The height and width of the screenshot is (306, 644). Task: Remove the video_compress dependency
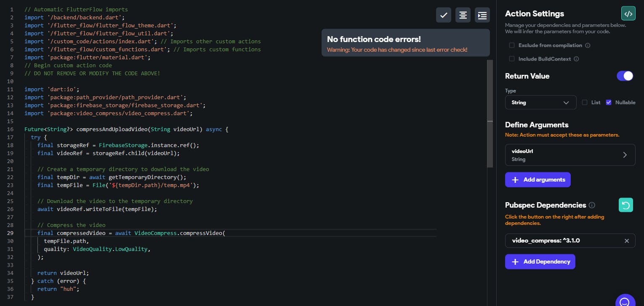tap(627, 241)
